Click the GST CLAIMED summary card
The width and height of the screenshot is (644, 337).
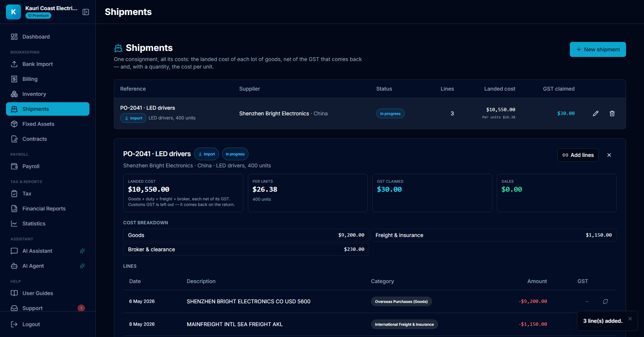point(432,193)
